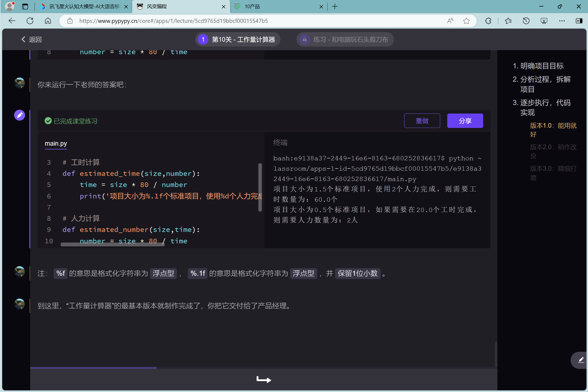The width and height of the screenshot is (588, 392).
Task: Click code line def estimated_time(size,number):
Action: pyautogui.click(x=131, y=174)
